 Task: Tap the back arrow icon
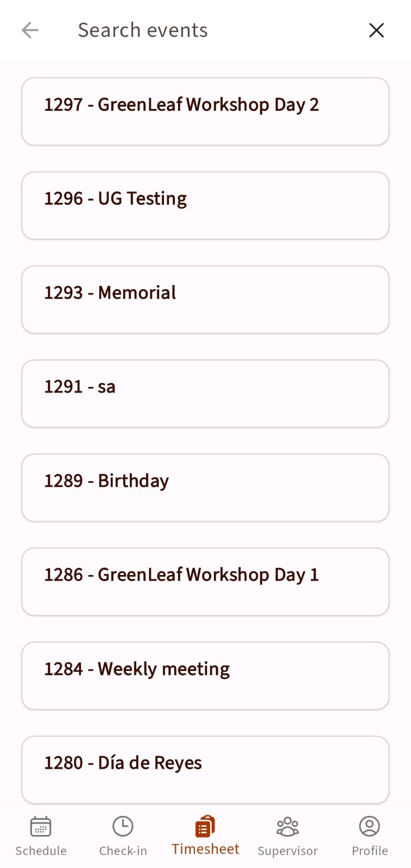pyautogui.click(x=30, y=30)
